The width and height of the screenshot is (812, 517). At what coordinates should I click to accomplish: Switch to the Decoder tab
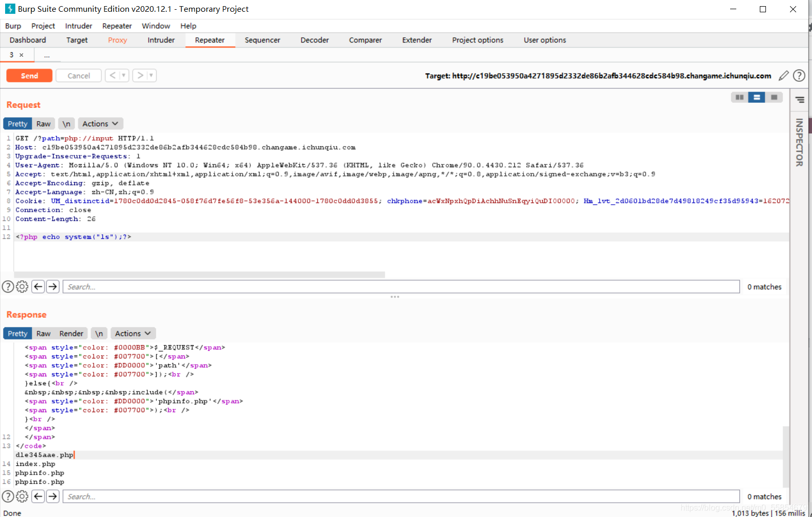[x=315, y=40]
